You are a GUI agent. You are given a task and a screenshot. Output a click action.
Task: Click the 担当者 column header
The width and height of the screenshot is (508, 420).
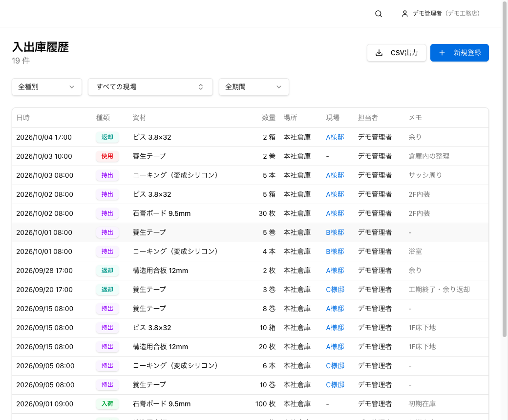pos(368,118)
